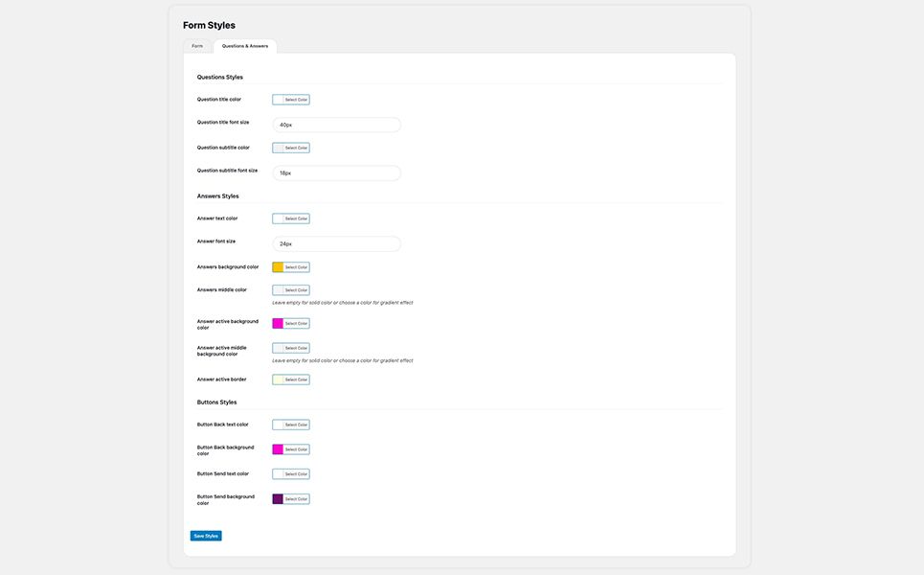Image resolution: width=924 pixels, height=575 pixels.
Task: Click the yellow Answers background color swatch
Action: 278,267
